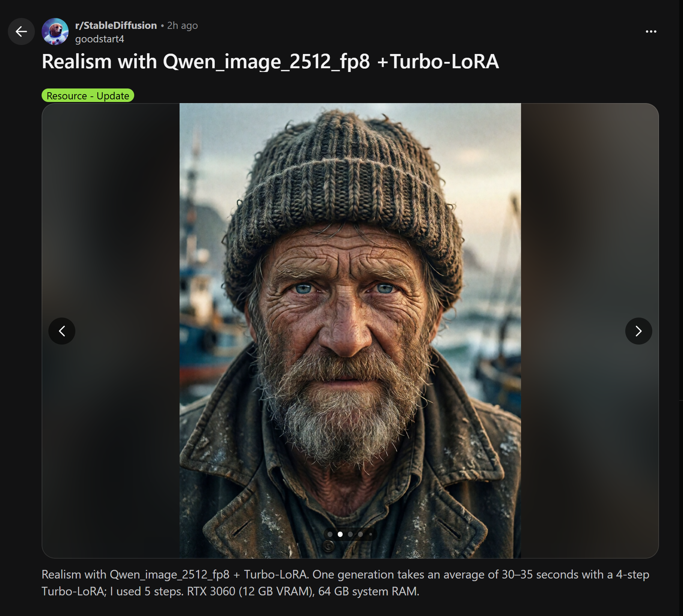683x616 pixels.
Task: Click the page scrollbar on the right edge
Action: (681, 308)
